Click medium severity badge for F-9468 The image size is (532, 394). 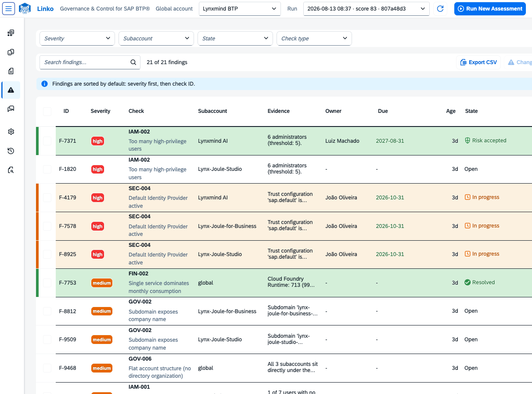tap(101, 368)
